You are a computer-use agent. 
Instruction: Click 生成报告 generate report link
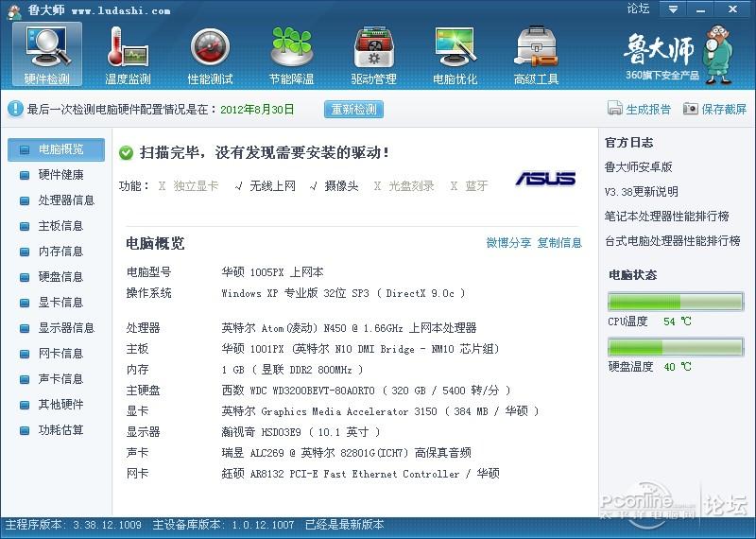click(648, 110)
